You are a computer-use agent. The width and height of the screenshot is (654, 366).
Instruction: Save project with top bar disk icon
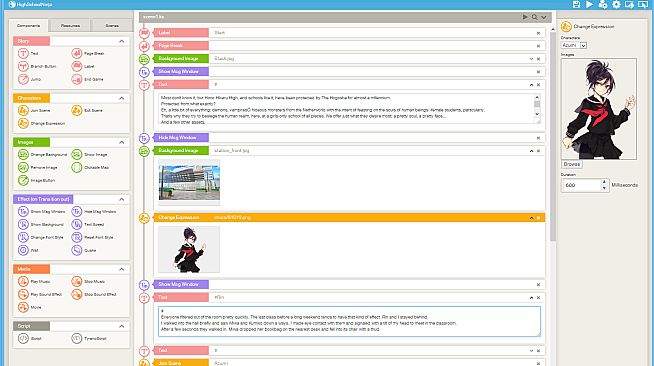[576, 5]
